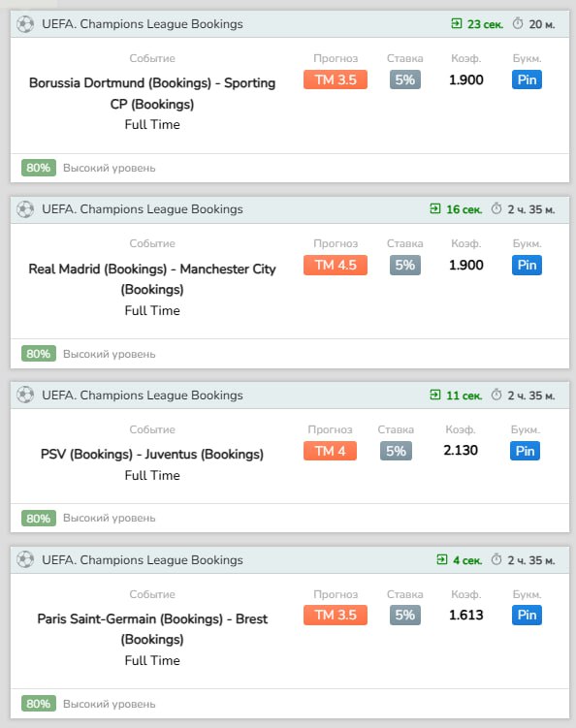Open Real Madrid - Manchester City event
Image resolution: width=576 pixels, height=728 pixels.
152,279
